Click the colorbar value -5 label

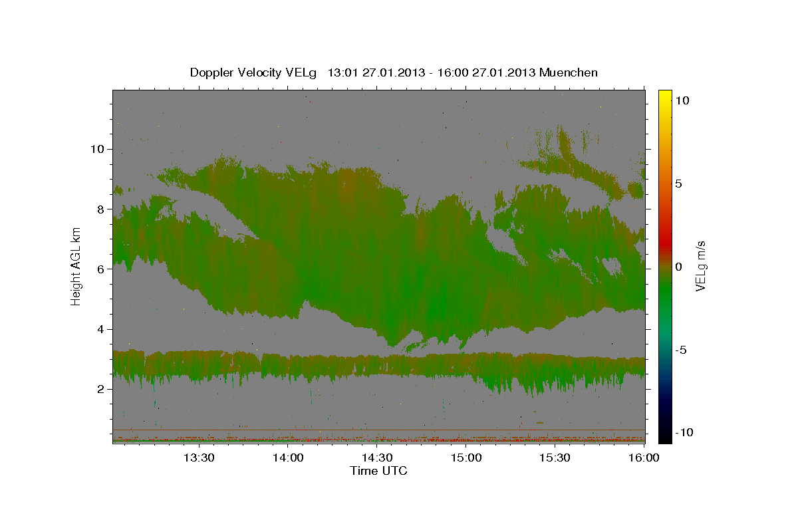tap(680, 350)
